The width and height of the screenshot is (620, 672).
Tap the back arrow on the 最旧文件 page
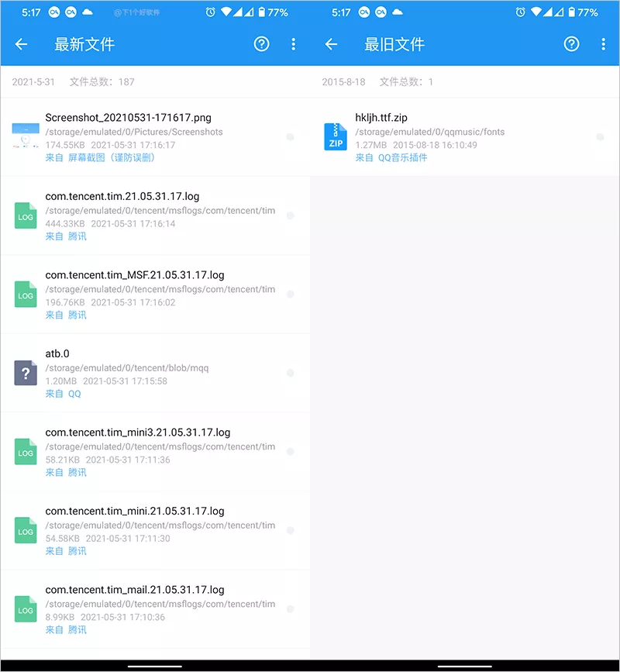pos(331,44)
